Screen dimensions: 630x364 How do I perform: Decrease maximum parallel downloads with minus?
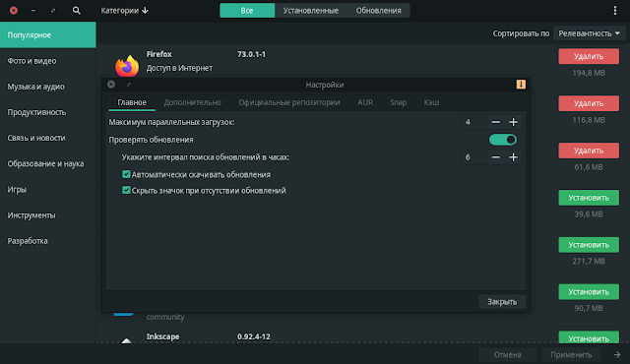pyautogui.click(x=496, y=122)
